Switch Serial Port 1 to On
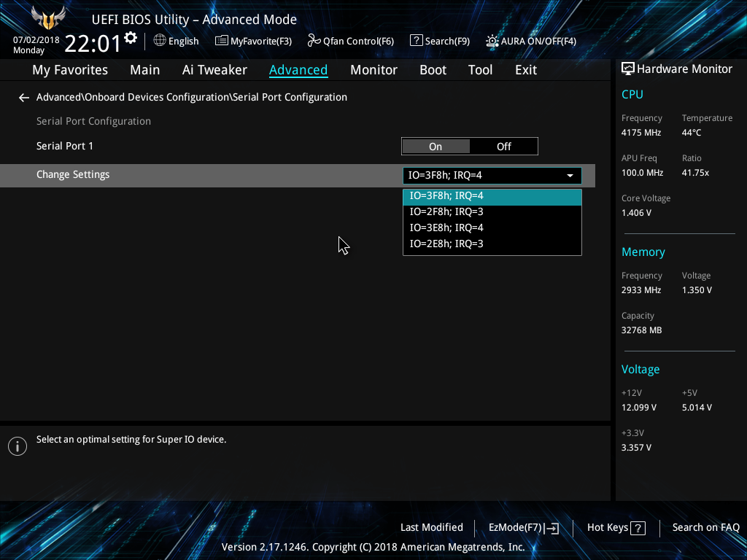747x560 pixels. click(436, 146)
